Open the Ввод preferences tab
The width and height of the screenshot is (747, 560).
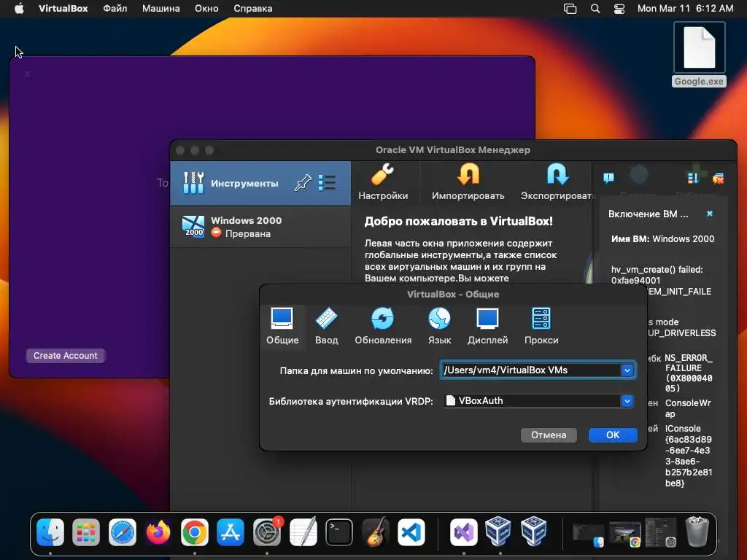(326, 327)
